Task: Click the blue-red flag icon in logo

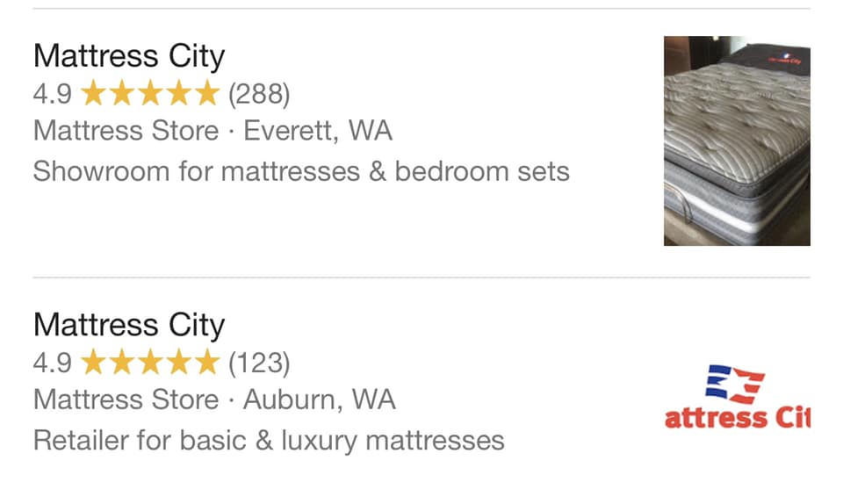Action: (734, 385)
